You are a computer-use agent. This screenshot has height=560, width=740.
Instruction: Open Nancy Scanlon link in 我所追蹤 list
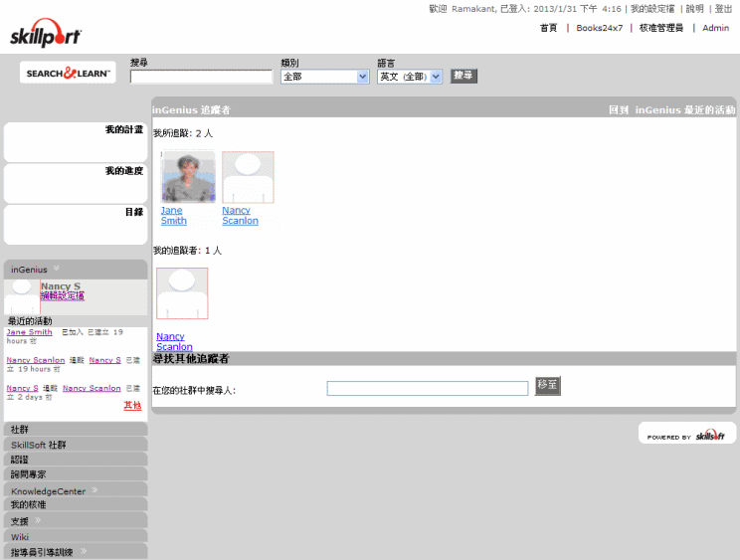(241, 216)
